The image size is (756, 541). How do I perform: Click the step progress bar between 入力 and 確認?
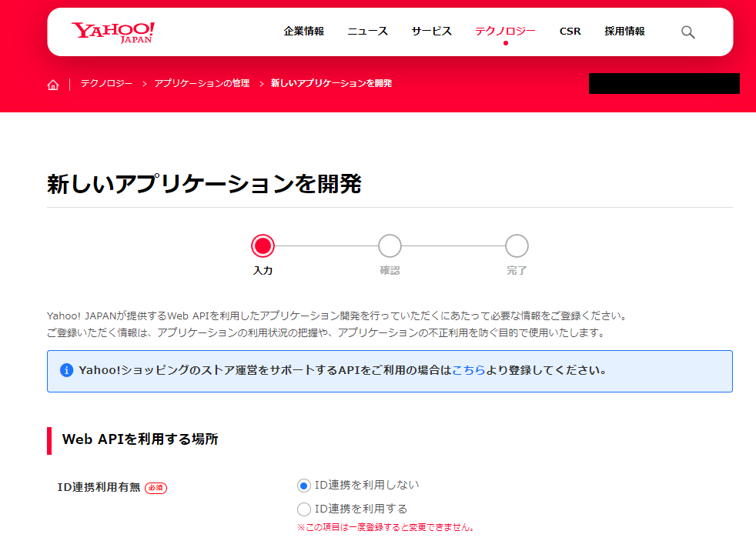(x=326, y=246)
